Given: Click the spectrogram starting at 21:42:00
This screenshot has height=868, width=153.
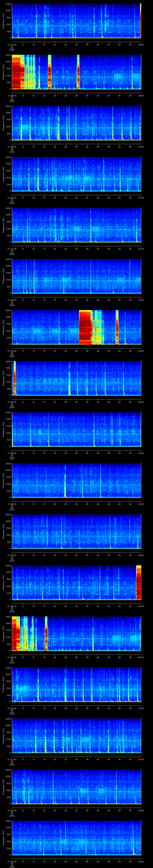Looking at the screenshot, I should point(76,276).
